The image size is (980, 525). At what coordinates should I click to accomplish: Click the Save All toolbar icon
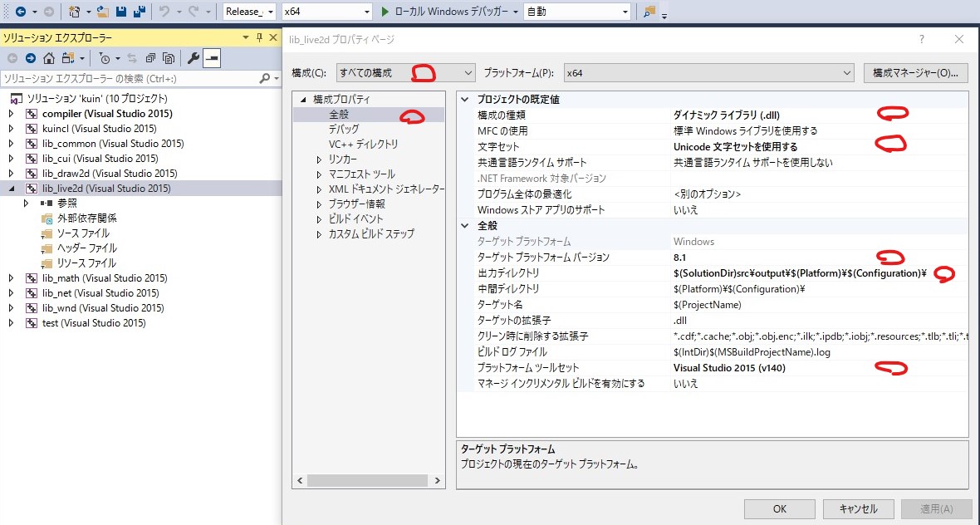tap(139, 12)
